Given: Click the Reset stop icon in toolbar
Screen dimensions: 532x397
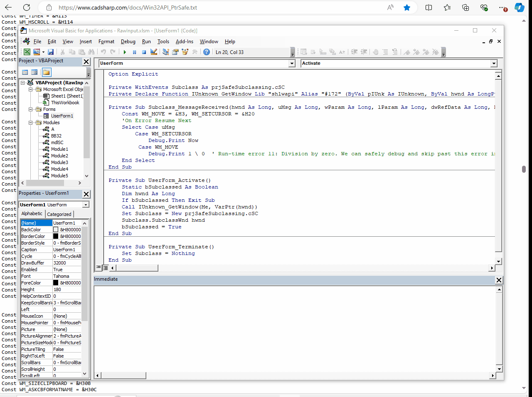Looking at the screenshot, I should pos(144,52).
